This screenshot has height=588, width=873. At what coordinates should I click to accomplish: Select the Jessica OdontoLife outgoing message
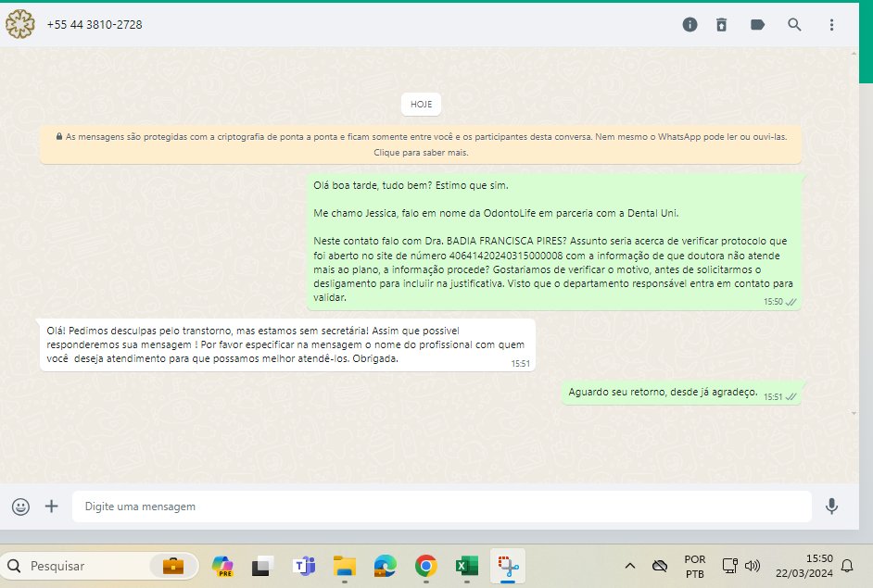pyautogui.click(x=554, y=242)
